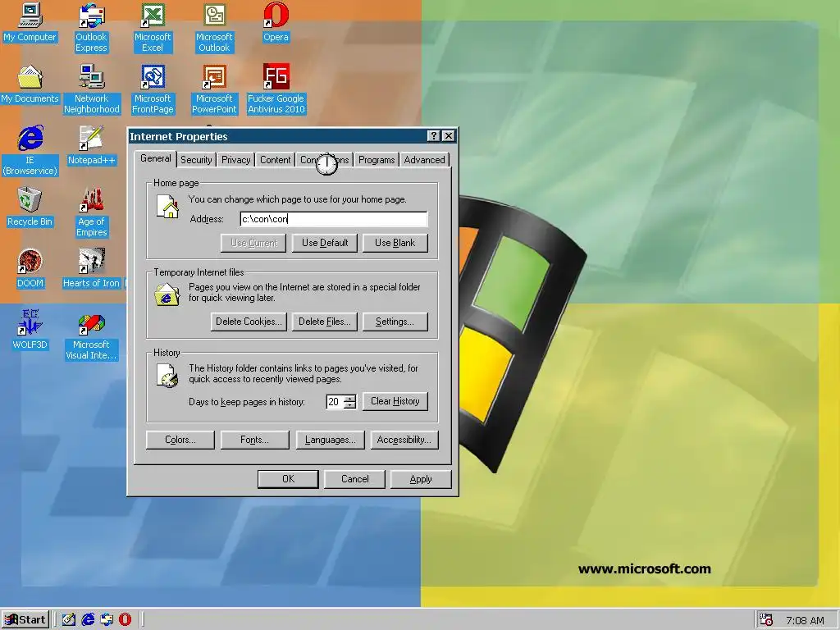
Task: Decrease days to keep history
Action: coord(349,405)
